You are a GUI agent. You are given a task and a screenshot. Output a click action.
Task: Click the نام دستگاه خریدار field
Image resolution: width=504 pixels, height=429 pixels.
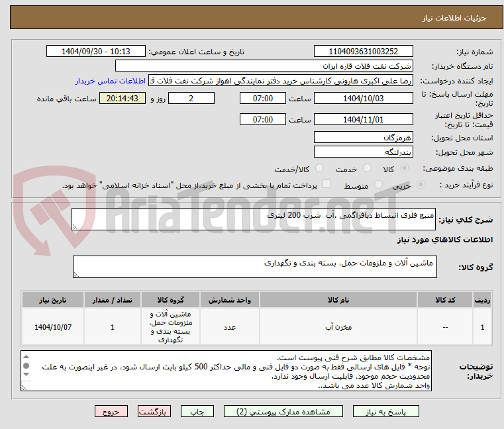tap(264, 66)
